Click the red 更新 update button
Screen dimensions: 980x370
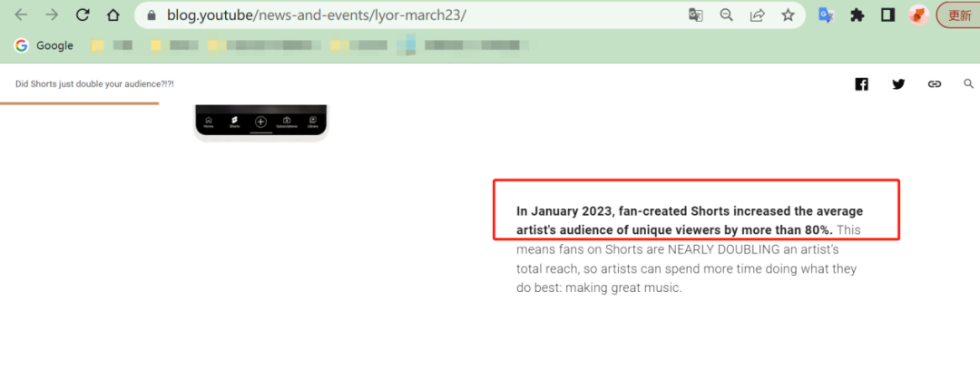(x=959, y=15)
